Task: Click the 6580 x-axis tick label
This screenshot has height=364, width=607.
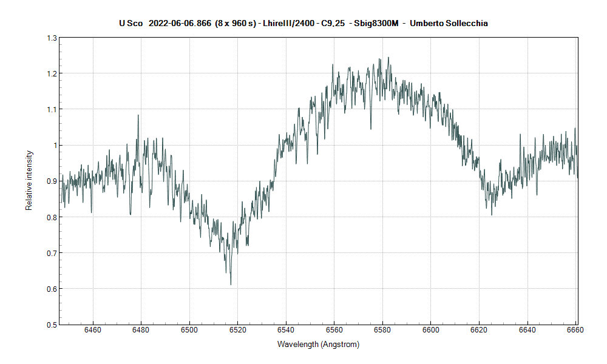Action: coord(382,330)
